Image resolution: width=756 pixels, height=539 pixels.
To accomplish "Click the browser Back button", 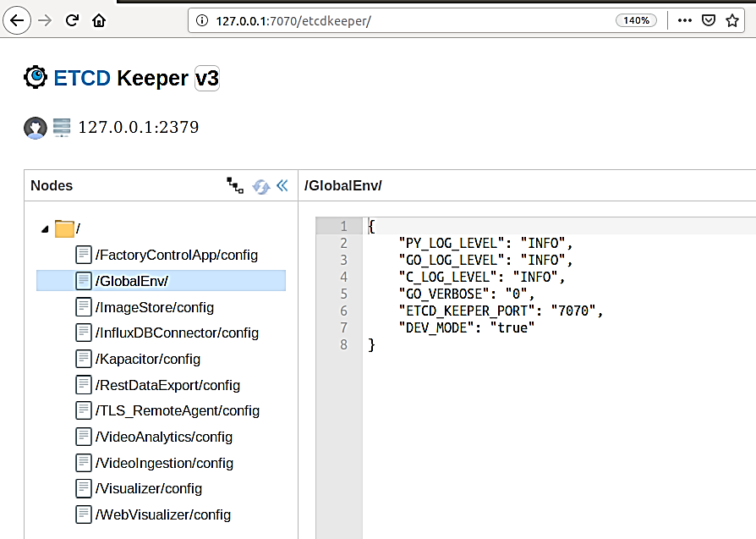I will pyautogui.click(x=17, y=19).
